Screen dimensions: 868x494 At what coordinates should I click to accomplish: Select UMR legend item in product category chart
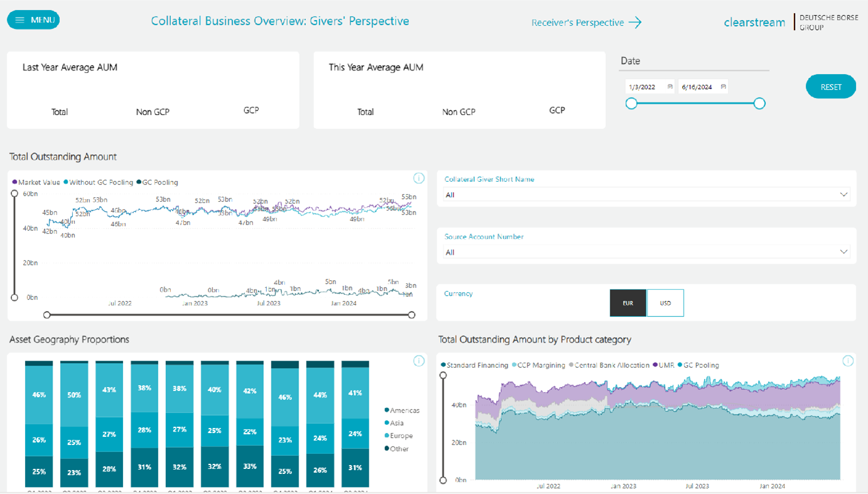click(666, 365)
